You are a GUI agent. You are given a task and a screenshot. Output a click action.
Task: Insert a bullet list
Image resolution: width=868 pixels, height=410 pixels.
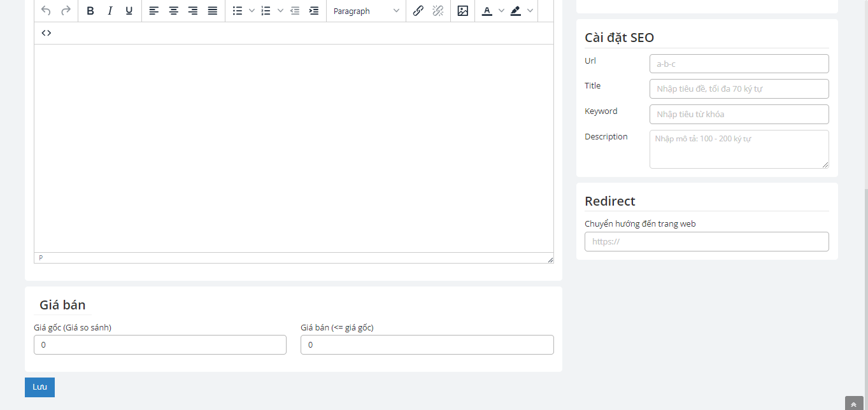[x=238, y=11]
